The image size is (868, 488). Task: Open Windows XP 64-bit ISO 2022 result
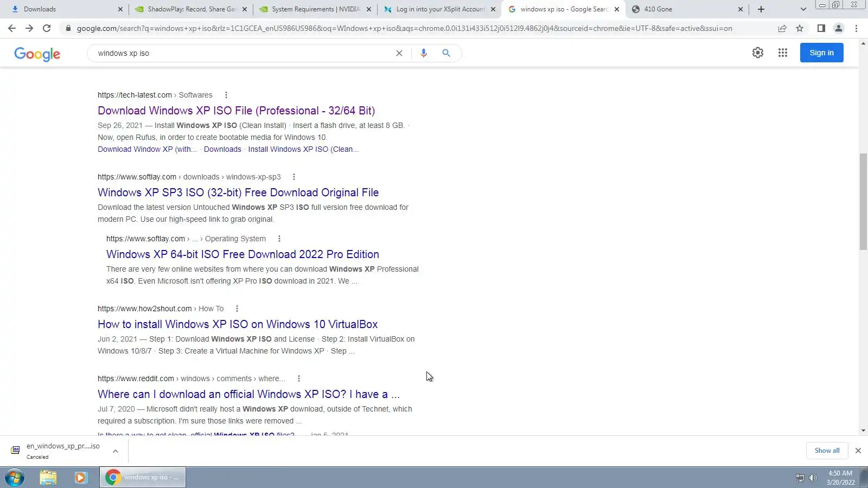[x=242, y=254]
